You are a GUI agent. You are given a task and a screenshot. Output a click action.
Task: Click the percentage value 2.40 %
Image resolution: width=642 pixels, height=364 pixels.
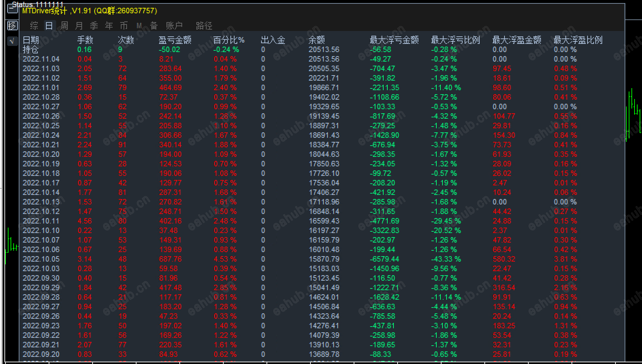225,88
